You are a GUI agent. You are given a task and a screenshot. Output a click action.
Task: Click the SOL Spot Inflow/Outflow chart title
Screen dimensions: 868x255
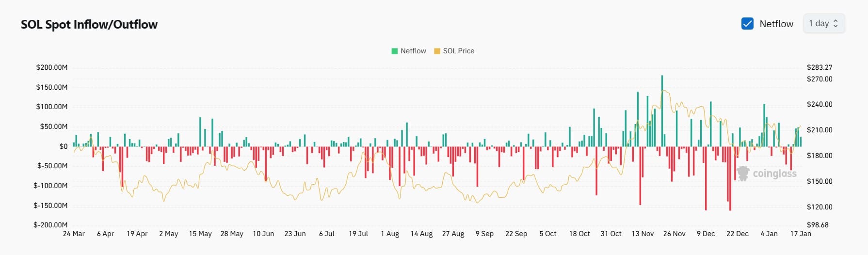[x=89, y=25]
